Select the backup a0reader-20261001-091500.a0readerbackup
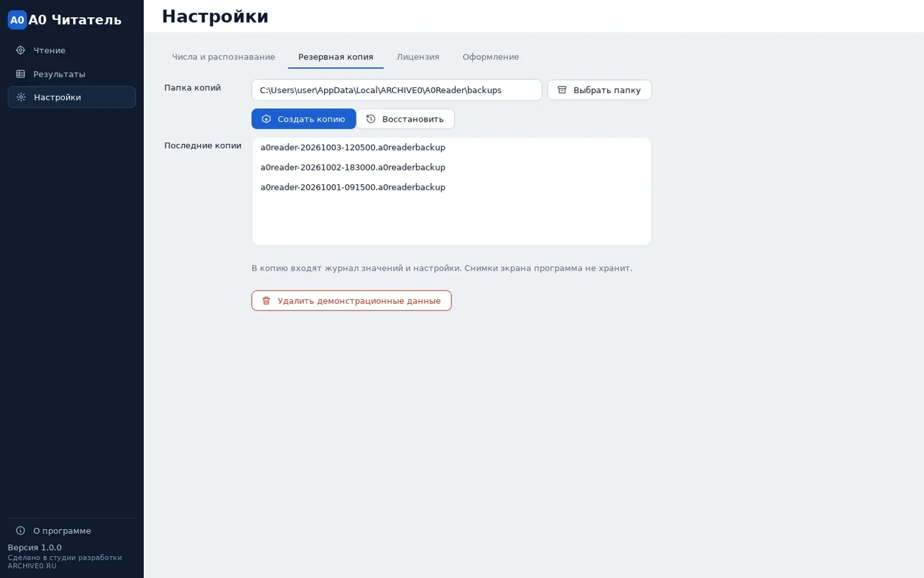The width and height of the screenshot is (924, 578). [x=451, y=187]
